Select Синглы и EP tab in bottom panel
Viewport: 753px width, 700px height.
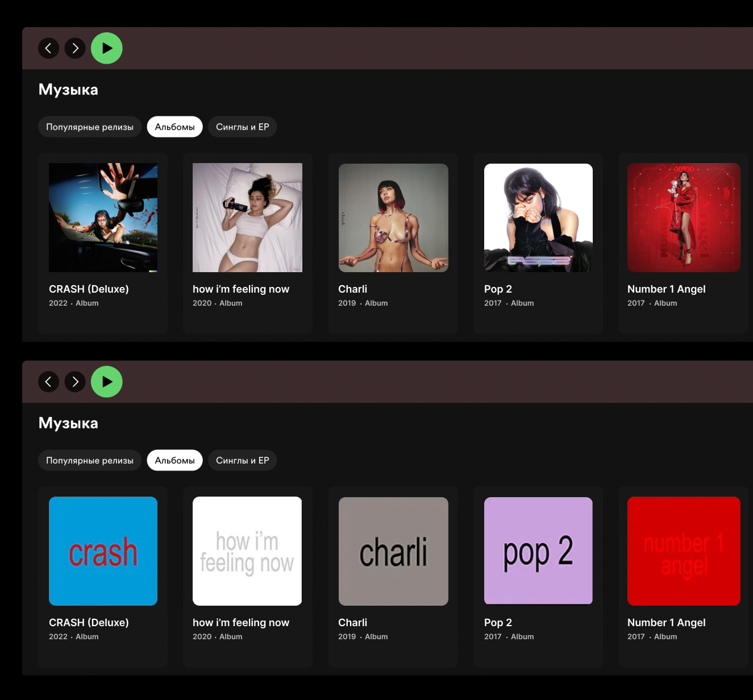click(243, 460)
